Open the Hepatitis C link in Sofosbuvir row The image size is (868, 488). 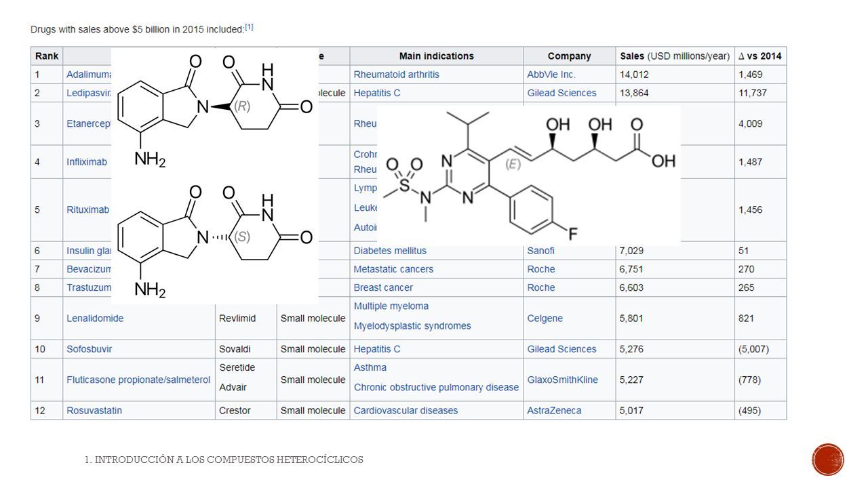377,349
